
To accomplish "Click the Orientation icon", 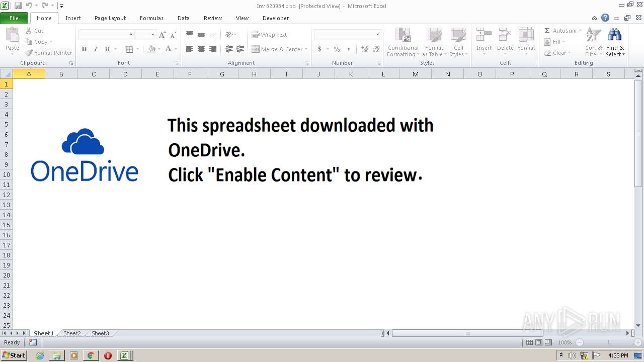I will click(229, 35).
